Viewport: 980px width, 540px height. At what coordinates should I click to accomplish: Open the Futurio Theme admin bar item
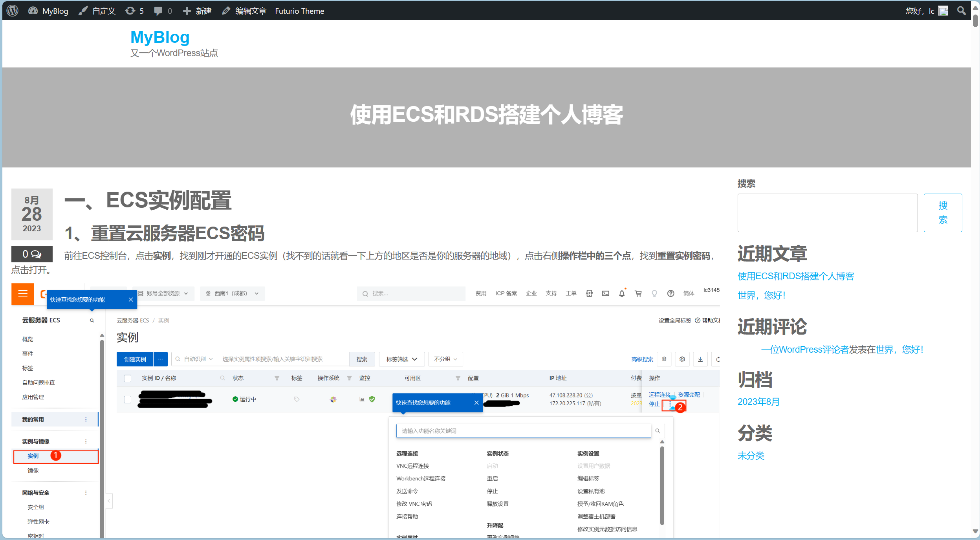[x=299, y=11]
